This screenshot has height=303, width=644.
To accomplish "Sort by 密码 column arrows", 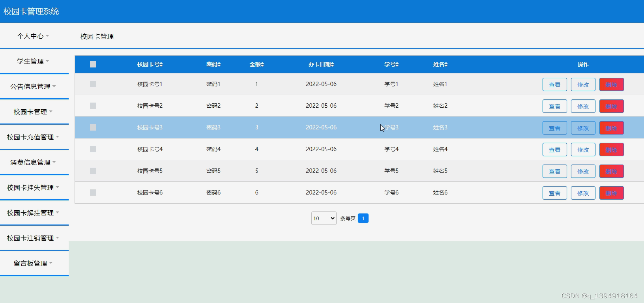I will tap(219, 64).
